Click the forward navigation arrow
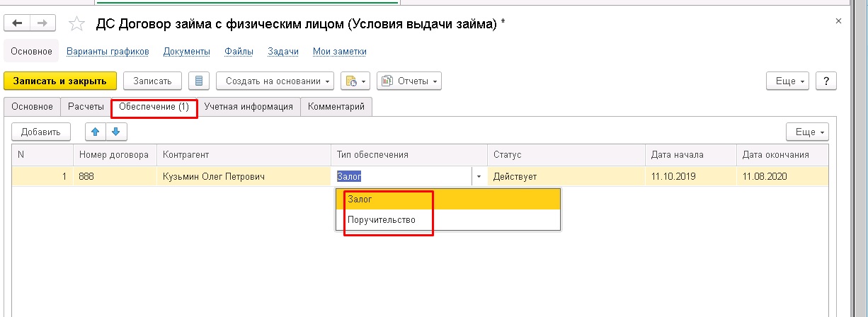 click(42, 23)
